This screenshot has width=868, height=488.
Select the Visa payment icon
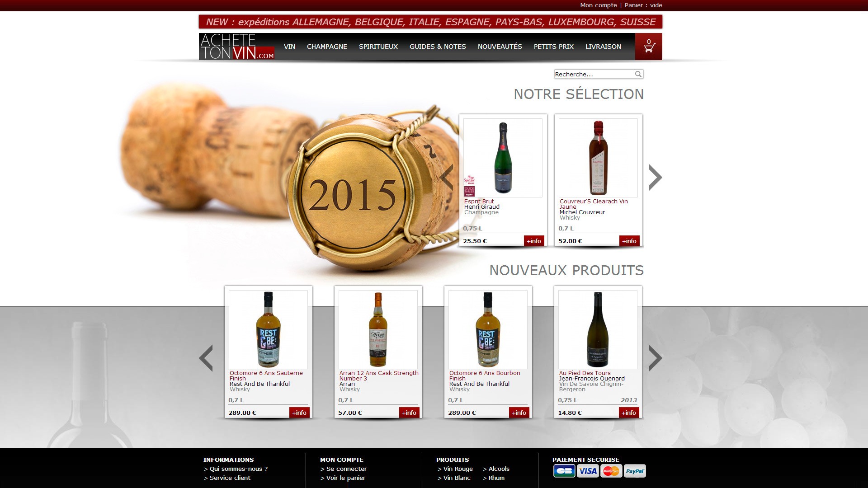(x=588, y=471)
